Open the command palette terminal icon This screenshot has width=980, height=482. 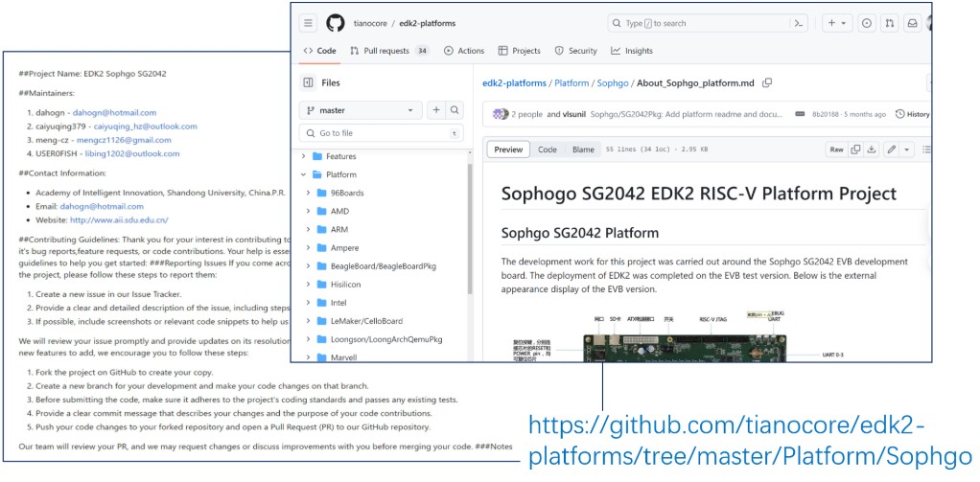point(798,24)
